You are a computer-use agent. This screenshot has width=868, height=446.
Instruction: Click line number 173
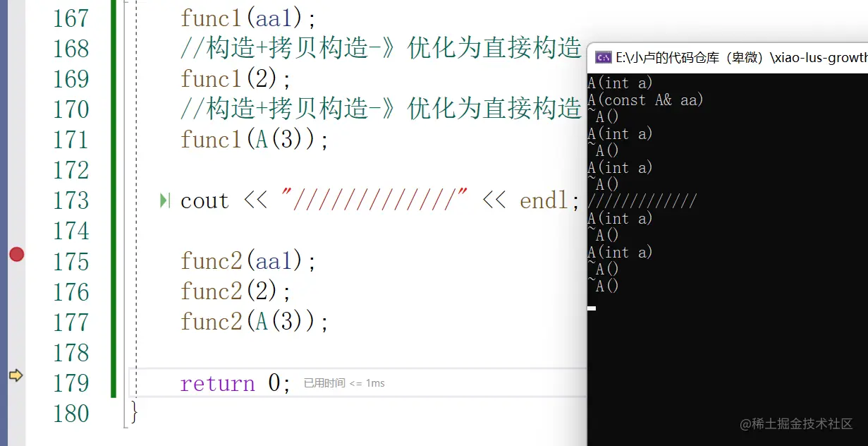[71, 200]
